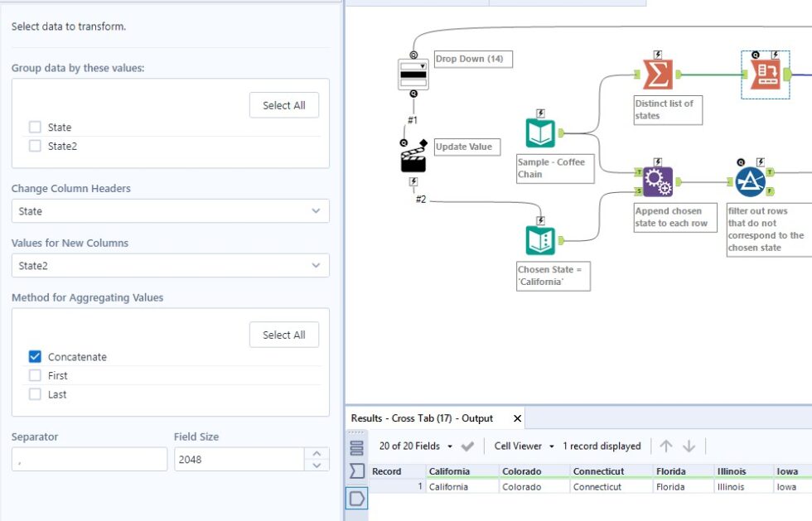The height and width of the screenshot is (521, 812).
Task: Select the highlighted Table tool on the canvas
Action: [765, 74]
